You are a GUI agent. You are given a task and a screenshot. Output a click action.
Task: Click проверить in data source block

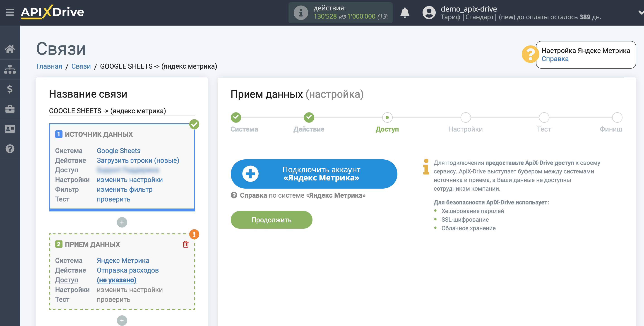click(x=113, y=199)
